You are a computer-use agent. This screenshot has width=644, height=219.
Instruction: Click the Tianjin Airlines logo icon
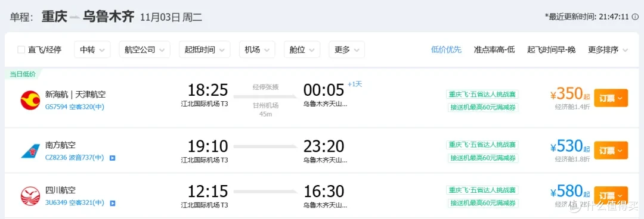click(x=30, y=100)
